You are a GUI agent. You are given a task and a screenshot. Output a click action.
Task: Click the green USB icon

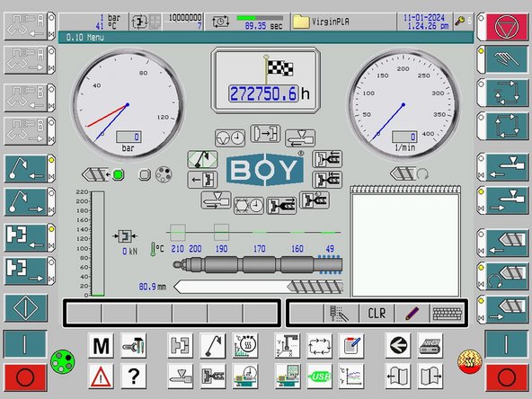[320, 377]
